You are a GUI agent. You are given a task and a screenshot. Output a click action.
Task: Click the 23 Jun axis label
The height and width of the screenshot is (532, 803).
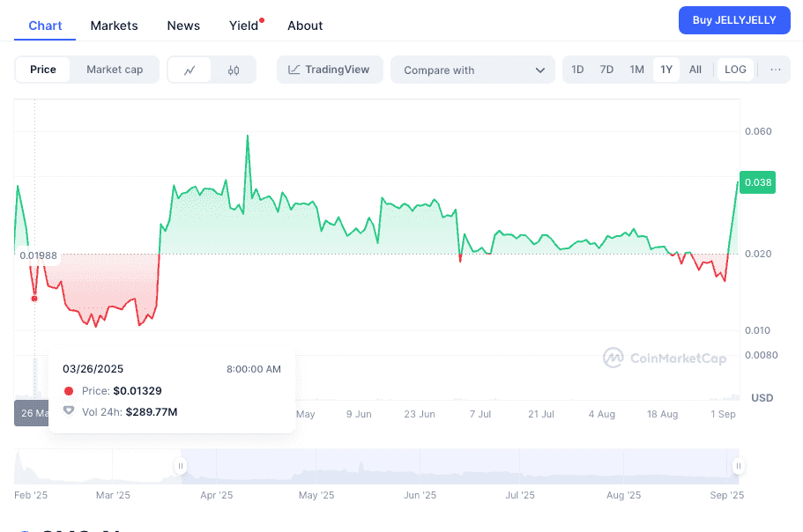[420, 414]
